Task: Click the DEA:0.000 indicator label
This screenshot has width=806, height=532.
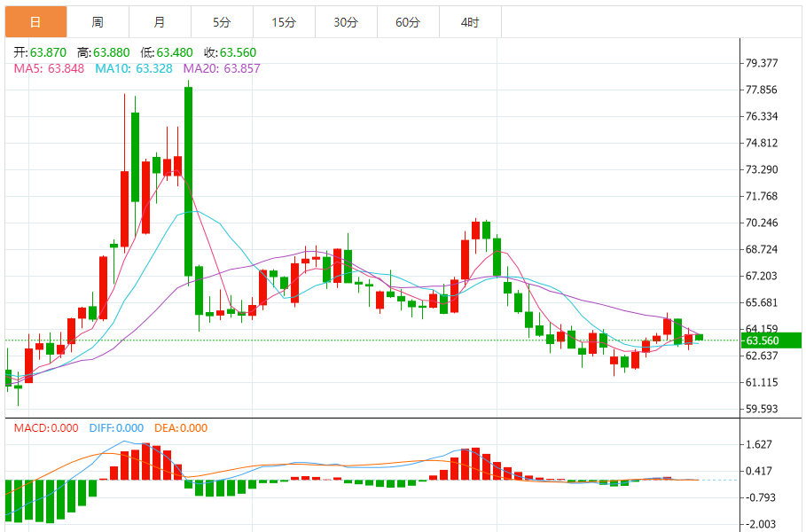Action: coord(181,428)
